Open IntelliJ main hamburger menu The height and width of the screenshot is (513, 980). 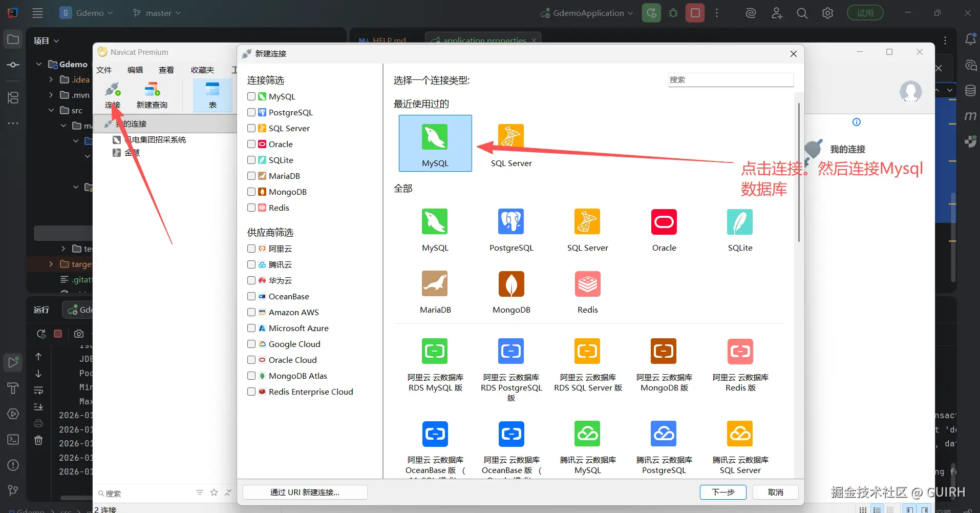[x=37, y=13]
